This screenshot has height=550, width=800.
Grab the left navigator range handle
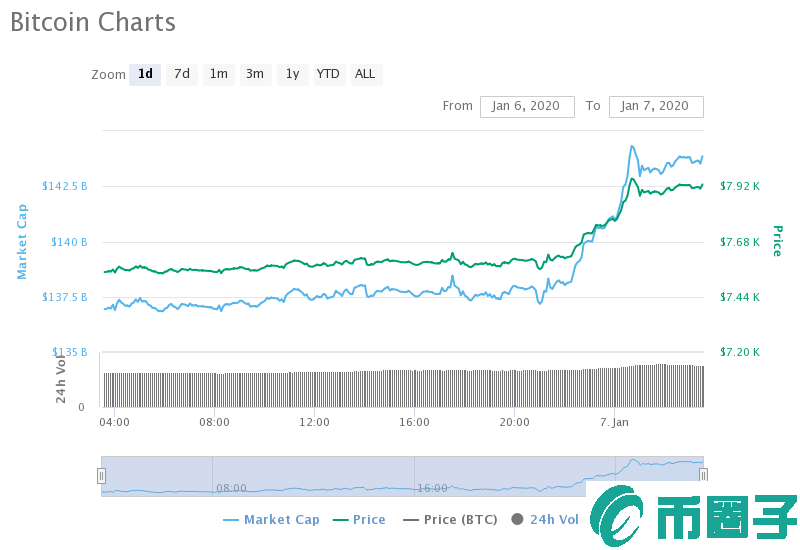pyautogui.click(x=102, y=476)
